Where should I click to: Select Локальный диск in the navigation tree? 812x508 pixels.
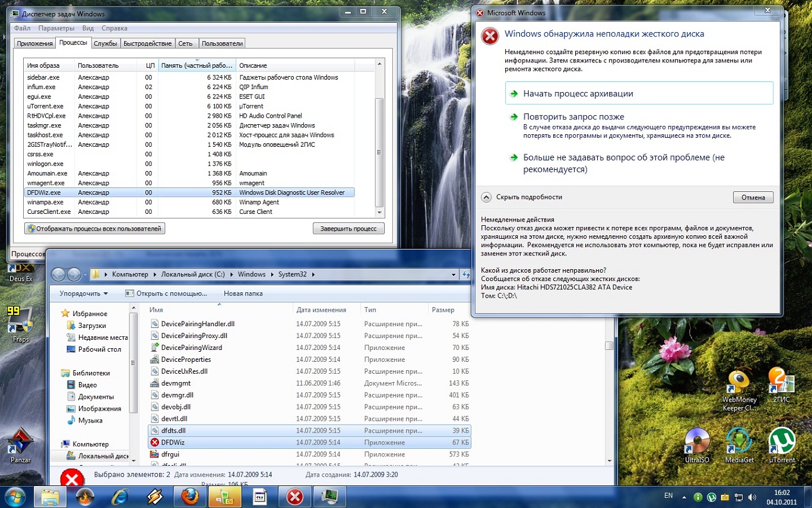[103, 456]
